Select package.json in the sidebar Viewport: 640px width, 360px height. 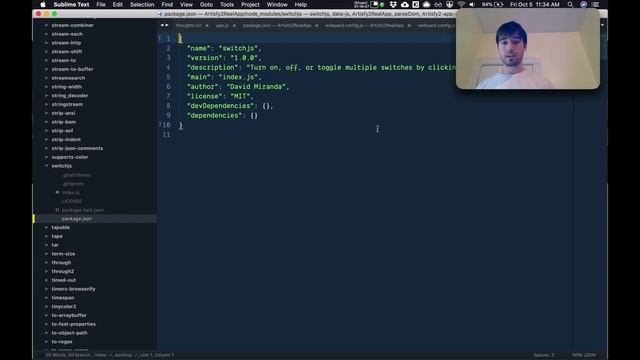pos(77,219)
